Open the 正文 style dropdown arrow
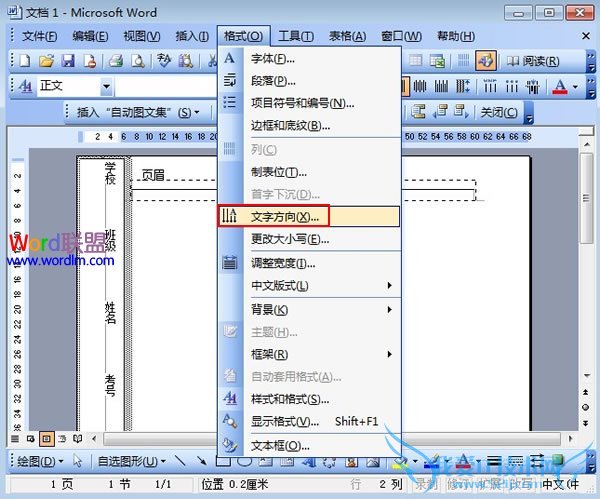The width and height of the screenshot is (600, 499). (x=106, y=86)
